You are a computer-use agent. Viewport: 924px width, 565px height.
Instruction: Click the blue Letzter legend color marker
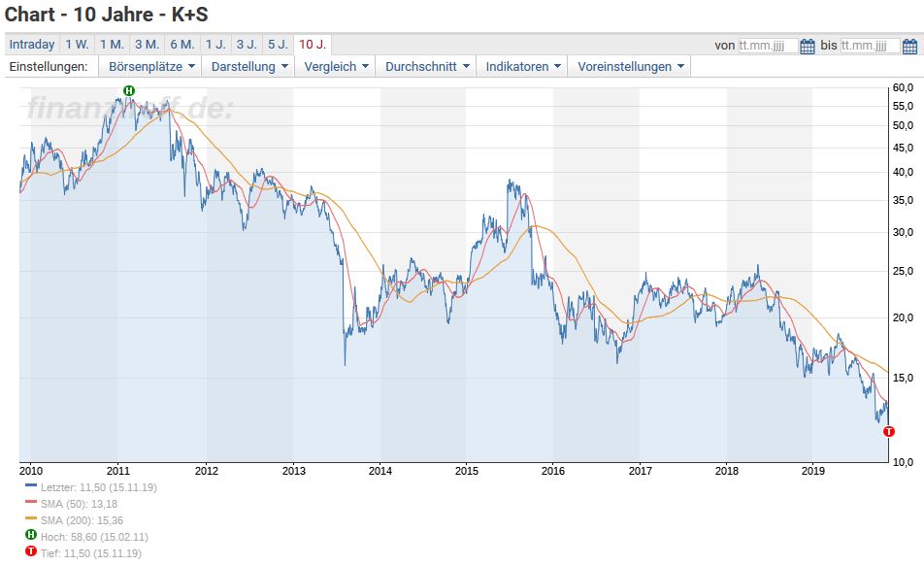(x=31, y=485)
